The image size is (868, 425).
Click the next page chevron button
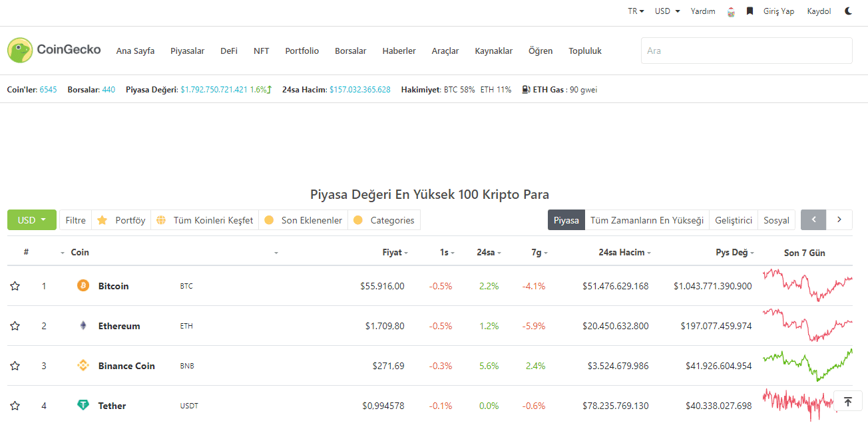click(x=839, y=219)
